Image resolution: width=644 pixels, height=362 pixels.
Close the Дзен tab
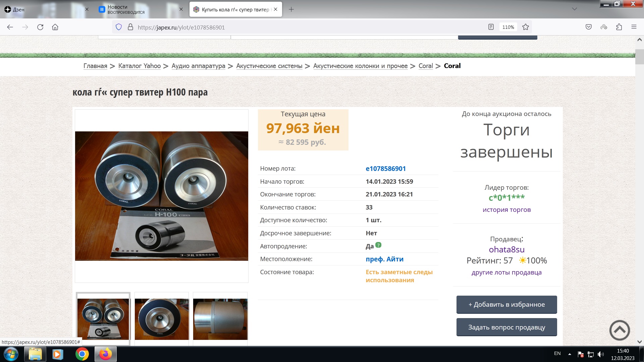[x=87, y=9]
